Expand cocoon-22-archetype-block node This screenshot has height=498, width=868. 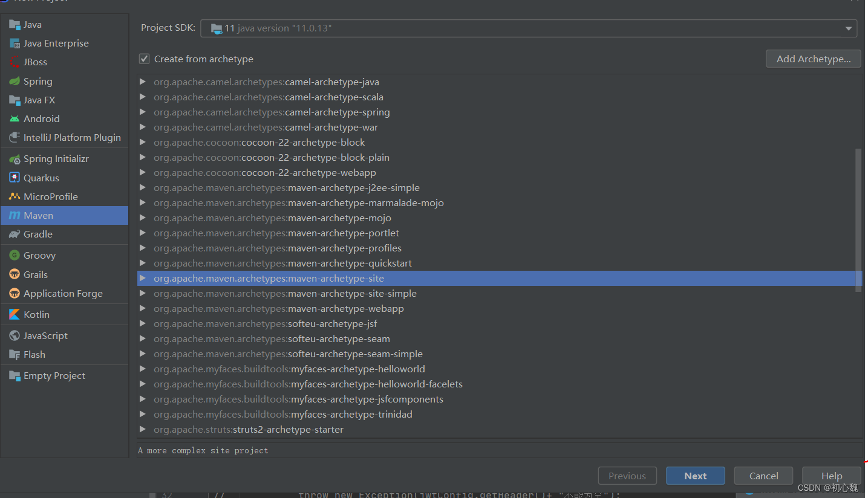click(143, 142)
